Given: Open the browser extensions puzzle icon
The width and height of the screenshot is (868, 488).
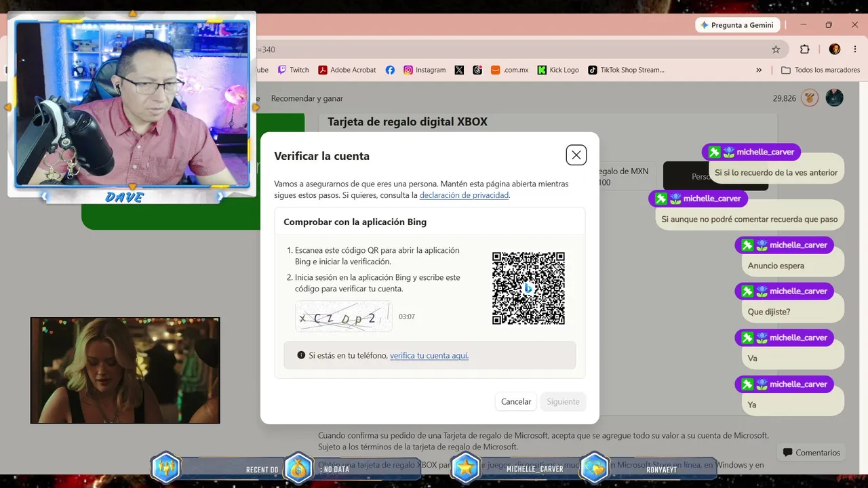Looking at the screenshot, I should (x=805, y=49).
